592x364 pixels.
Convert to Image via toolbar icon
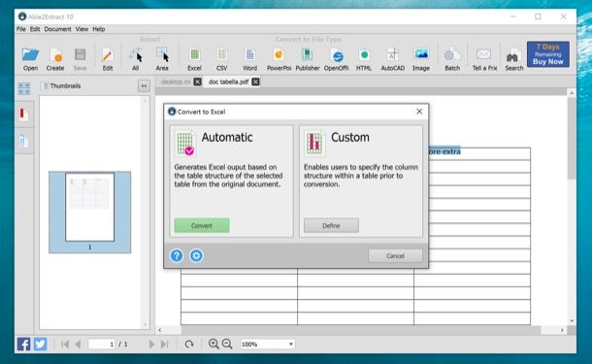click(x=421, y=59)
